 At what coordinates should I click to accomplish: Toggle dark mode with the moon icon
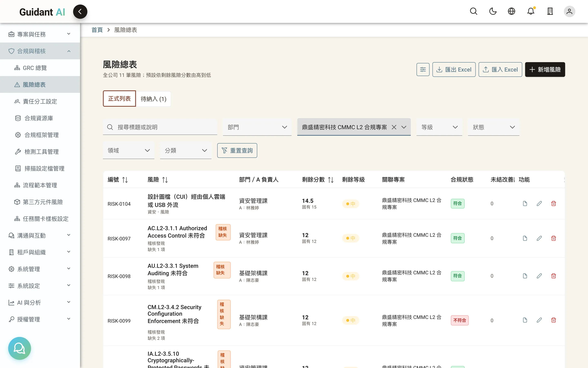[x=493, y=11]
